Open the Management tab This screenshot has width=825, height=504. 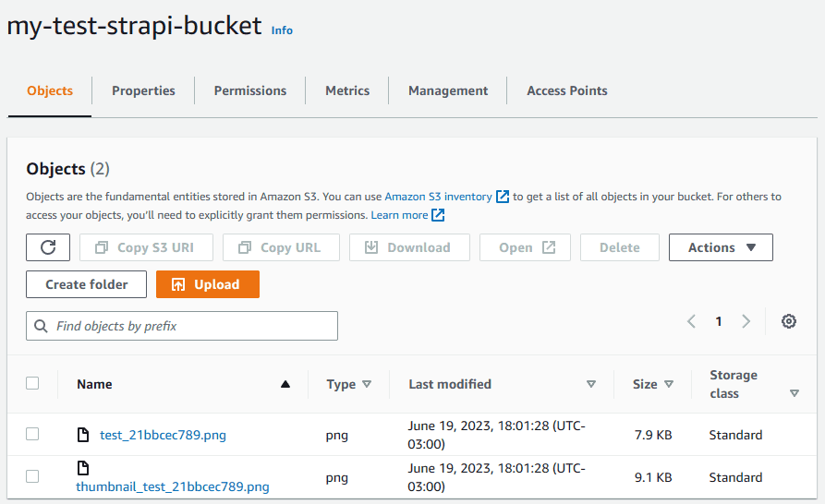pyautogui.click(x=448, y=90)
